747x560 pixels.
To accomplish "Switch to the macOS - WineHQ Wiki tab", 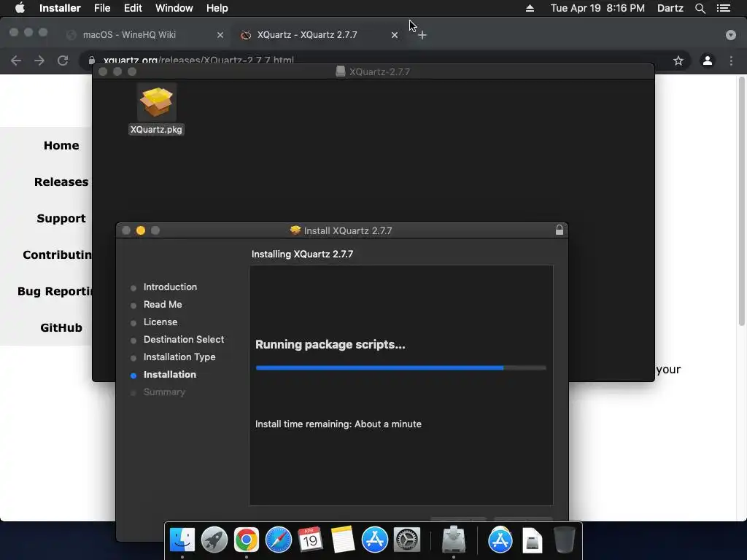I will 129,35.
